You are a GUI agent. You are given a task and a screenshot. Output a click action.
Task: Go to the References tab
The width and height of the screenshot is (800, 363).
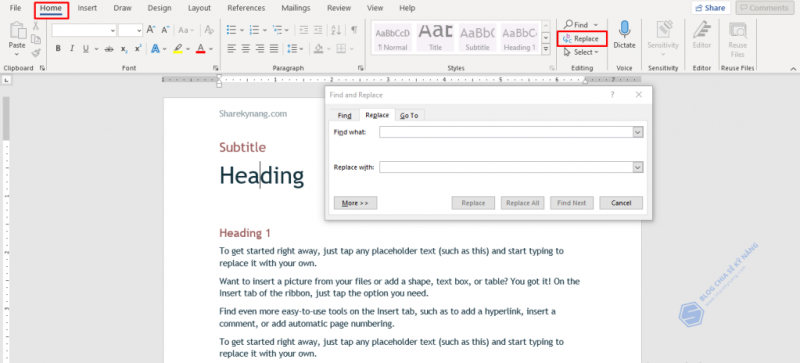click(x=246, y=8)
